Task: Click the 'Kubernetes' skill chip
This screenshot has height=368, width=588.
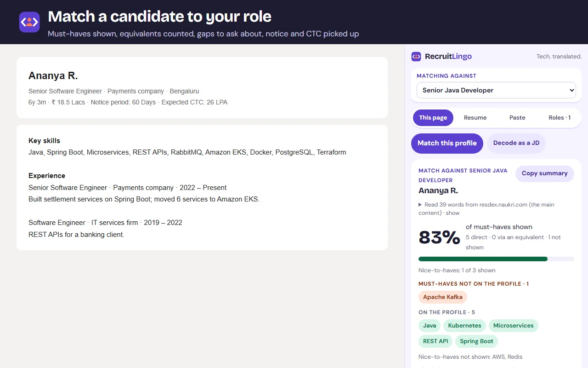Action: 464,326
